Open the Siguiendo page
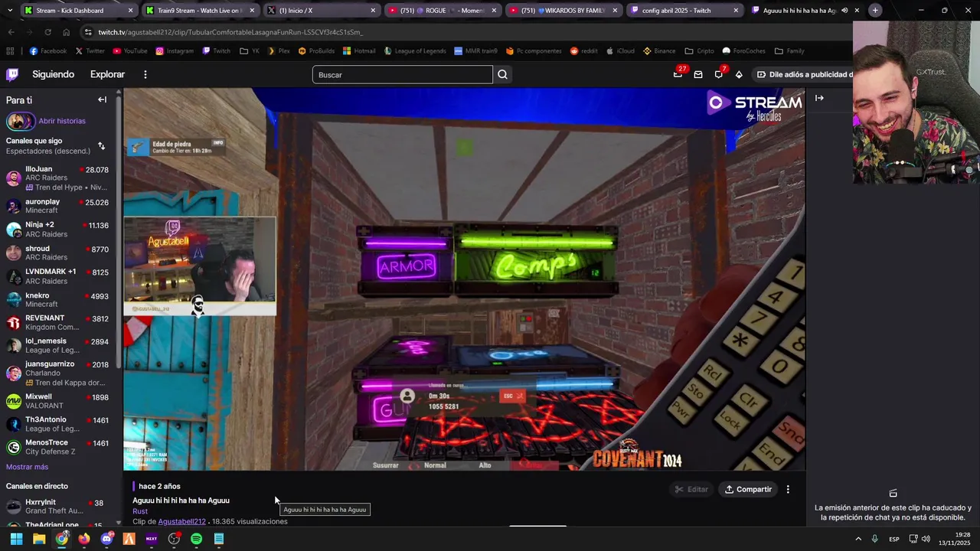 click(53, 74)
